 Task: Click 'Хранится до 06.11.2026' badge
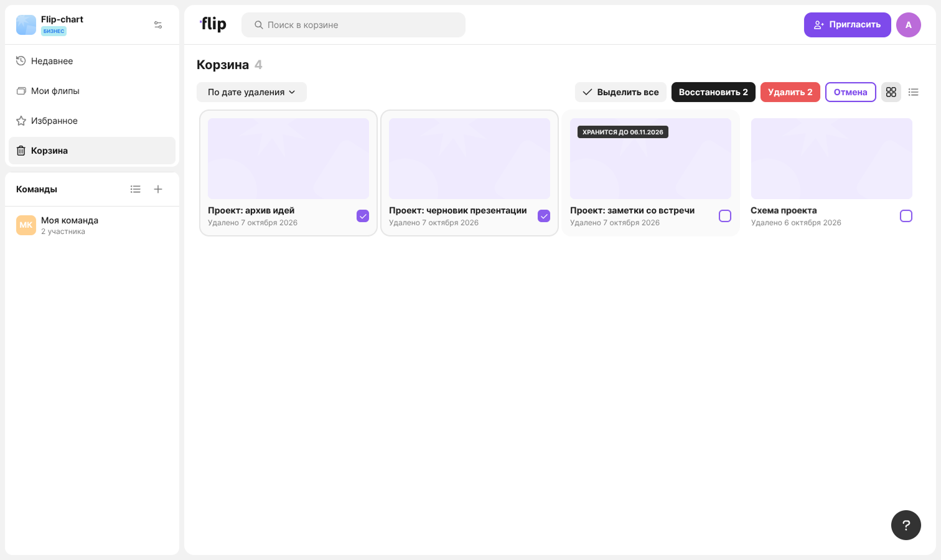click(623, 132)
